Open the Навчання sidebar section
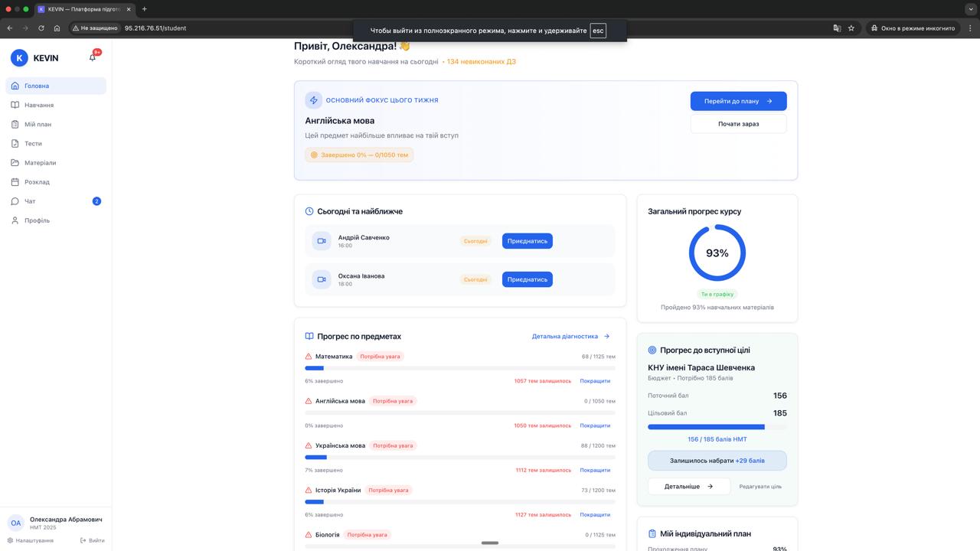The width and height of the screenshot is (980, 551). [x=39, y=105]
